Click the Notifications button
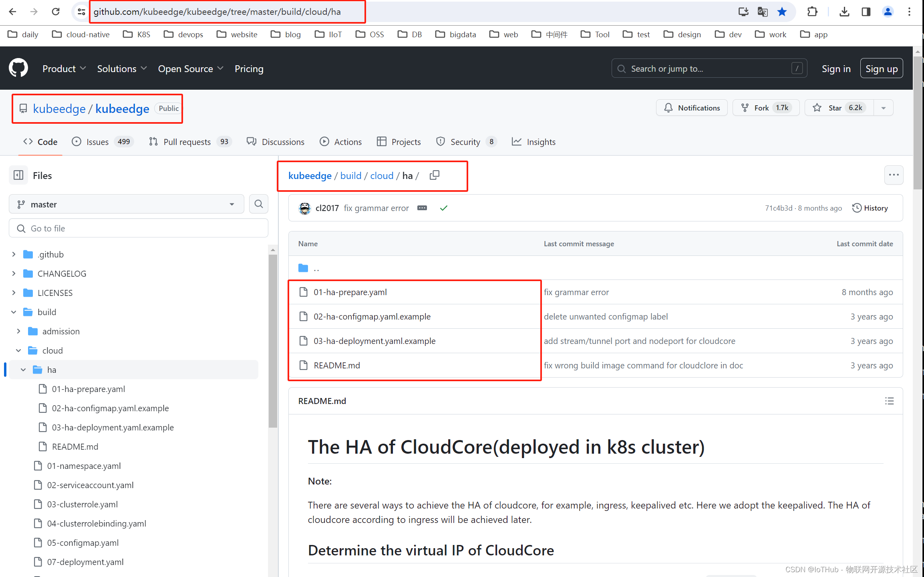Screen dimensions: 924x577 pos(692,108)
